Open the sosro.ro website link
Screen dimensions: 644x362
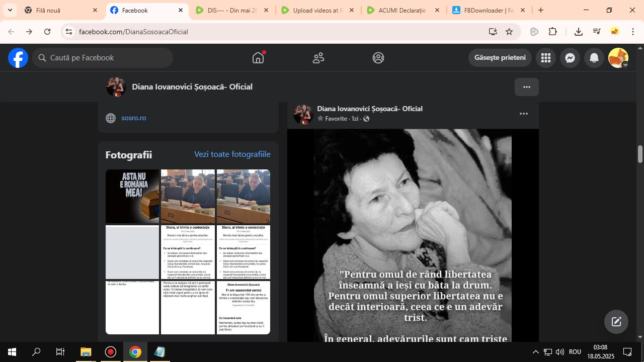point(134,118)
